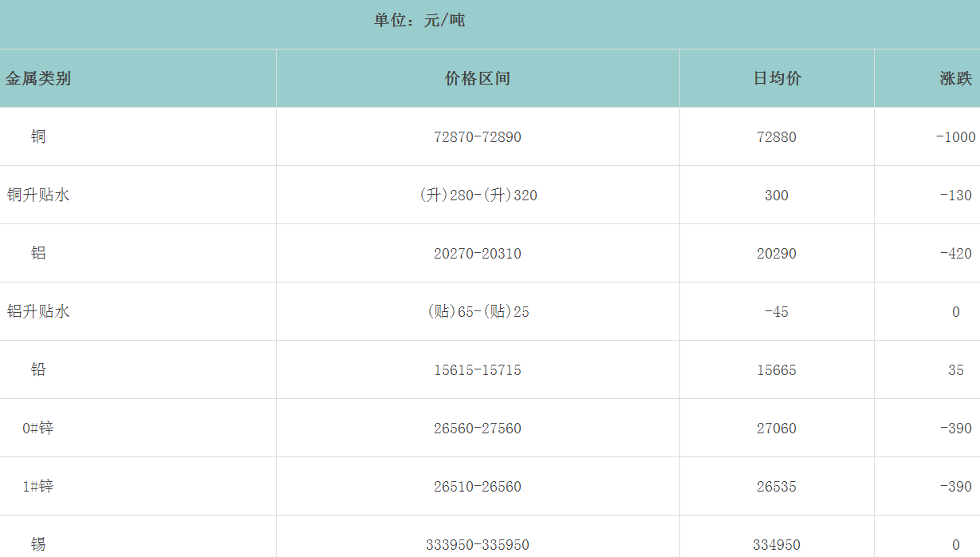This screenshot has height=557, width=980.
Task: Select the 铅 price range 15615-15715
Action: 478,370
